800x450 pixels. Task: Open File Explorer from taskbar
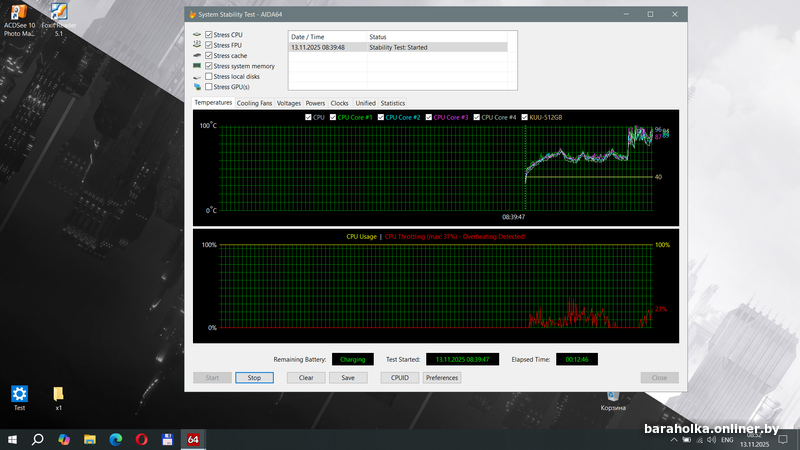tap(90, 439)
